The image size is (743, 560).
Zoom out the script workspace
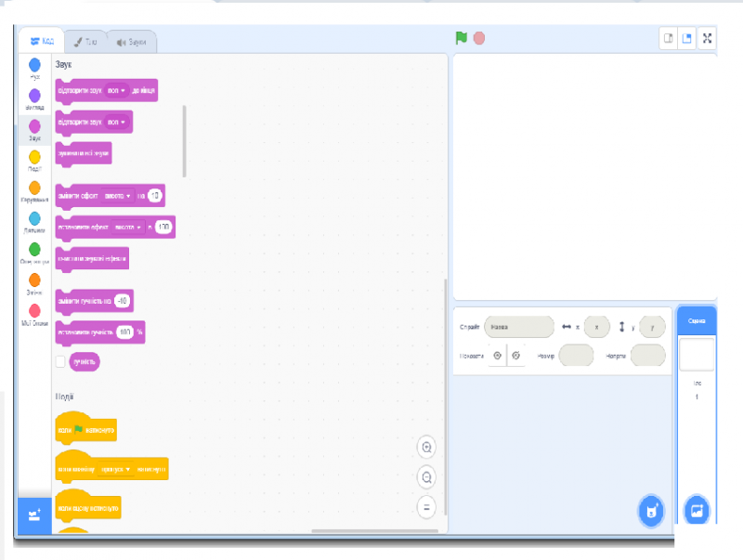[426, 477]
